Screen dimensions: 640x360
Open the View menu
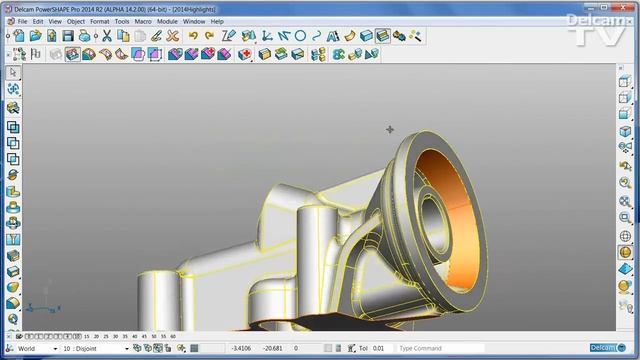pyautogui.click(x=55, y=21)
